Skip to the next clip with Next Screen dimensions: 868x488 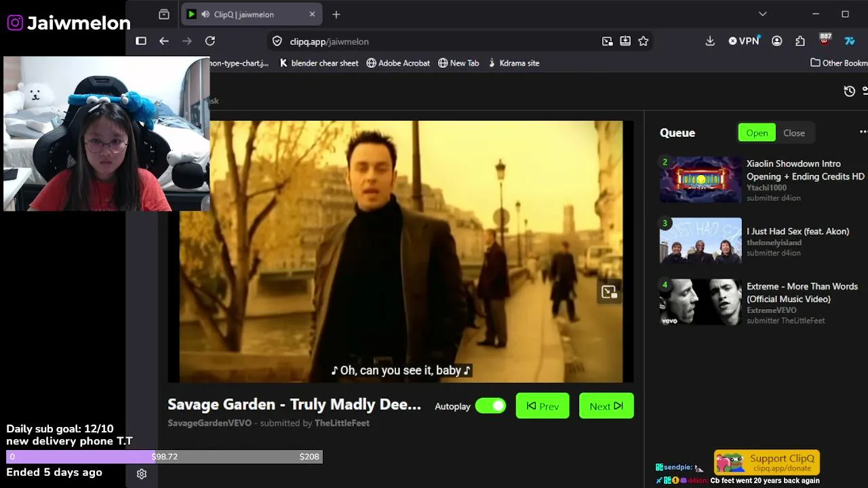coord(606,406)
